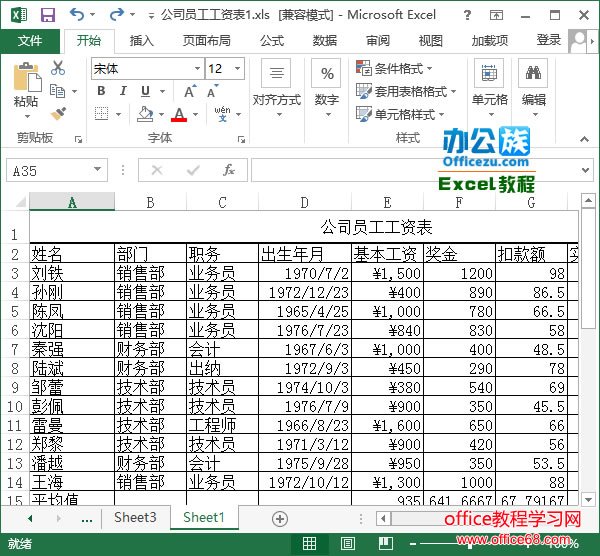
Task: Apply the red font color A
Action: coord(179,114)
